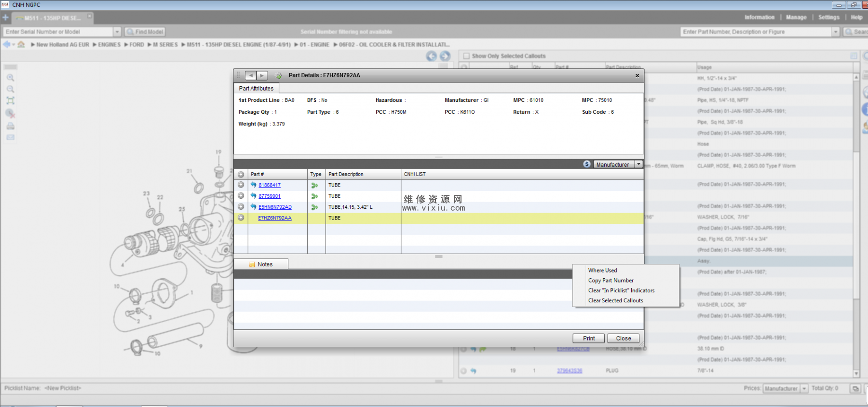
Task: Select the Notes tab
Action: (261, 264)
